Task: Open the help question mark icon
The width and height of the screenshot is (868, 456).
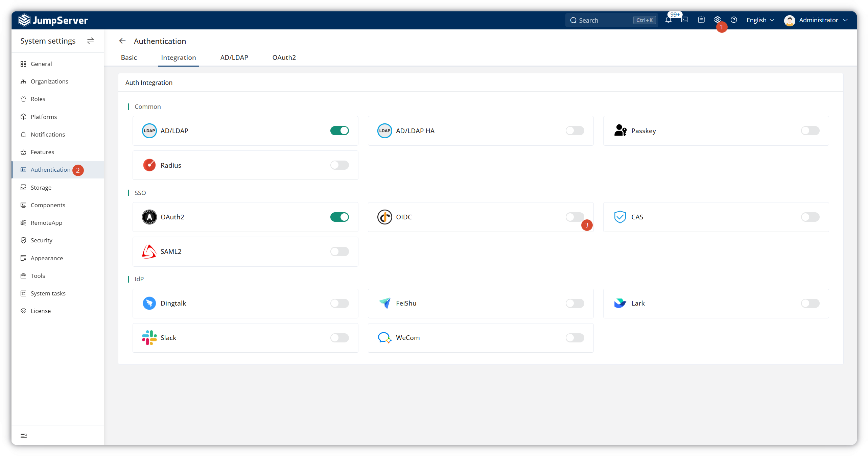Action: 734,20
